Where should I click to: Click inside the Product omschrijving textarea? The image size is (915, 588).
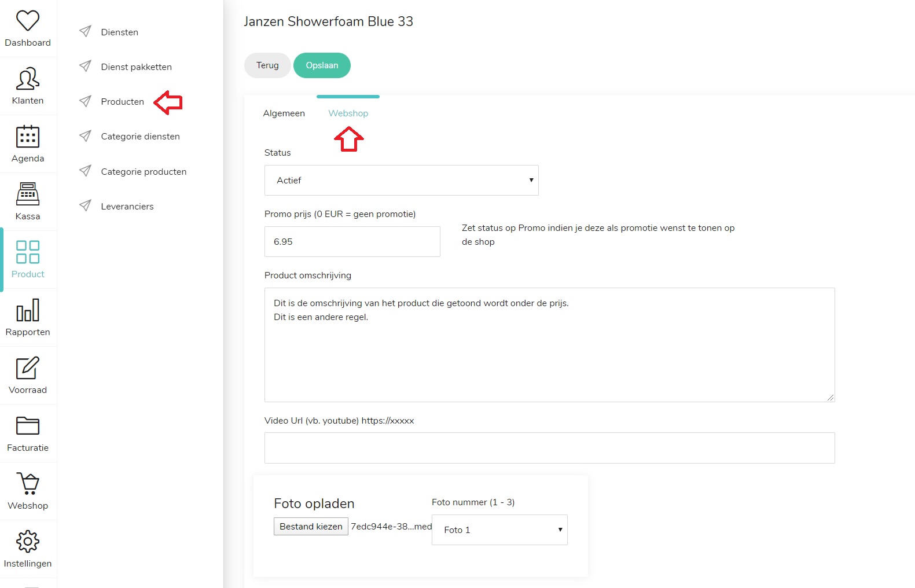pos(550,345)
